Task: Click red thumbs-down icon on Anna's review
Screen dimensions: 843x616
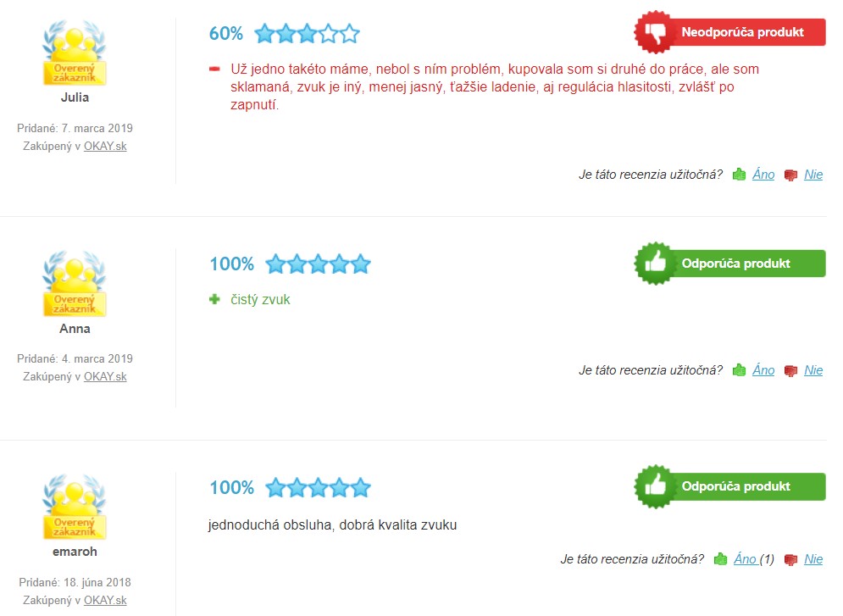Action: (x=790, y=371)
